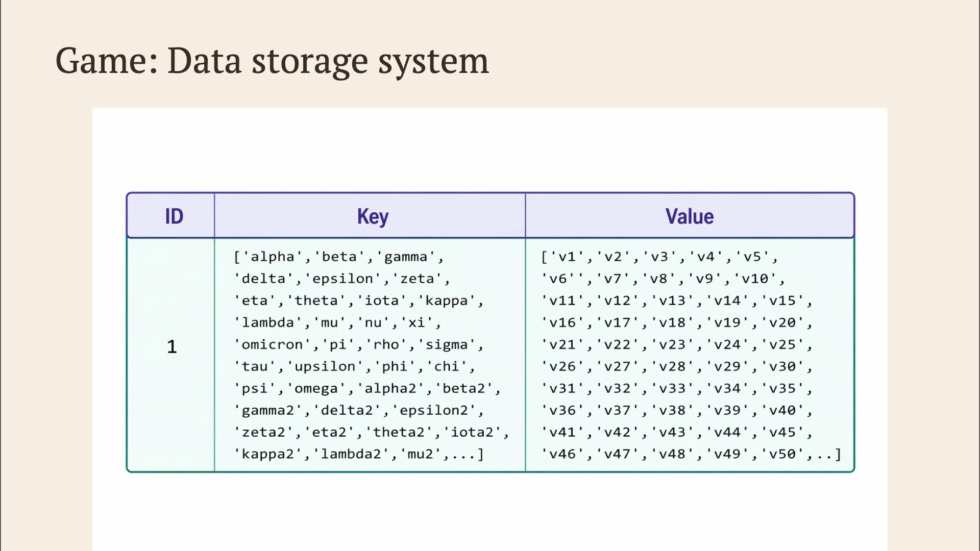Click the 'kappa' key in the third line

coord(447,300)
